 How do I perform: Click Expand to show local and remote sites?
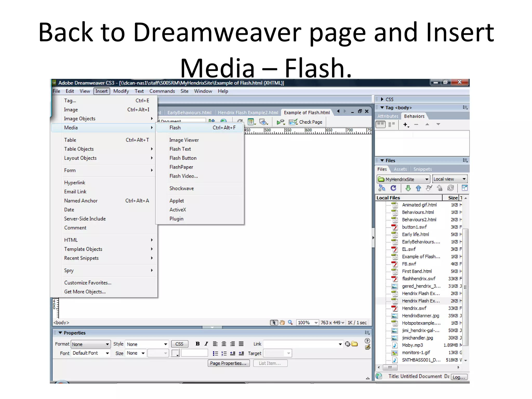pyautogui.click(x=464, y=188)
